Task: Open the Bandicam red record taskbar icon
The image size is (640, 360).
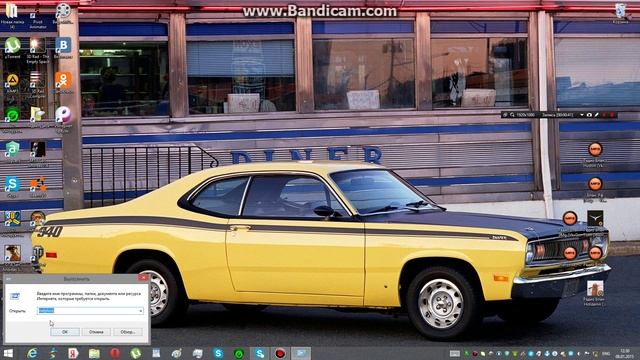Action: click(280, 353)
